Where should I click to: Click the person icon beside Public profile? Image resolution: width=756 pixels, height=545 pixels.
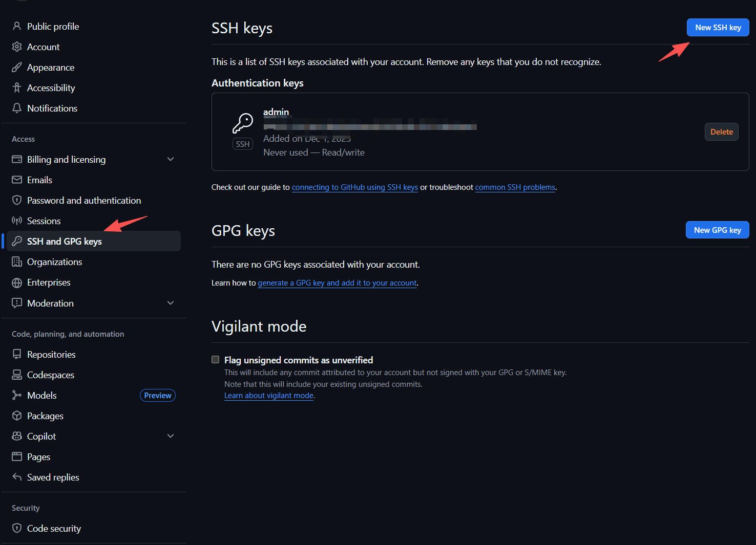(x=17, y=26)
